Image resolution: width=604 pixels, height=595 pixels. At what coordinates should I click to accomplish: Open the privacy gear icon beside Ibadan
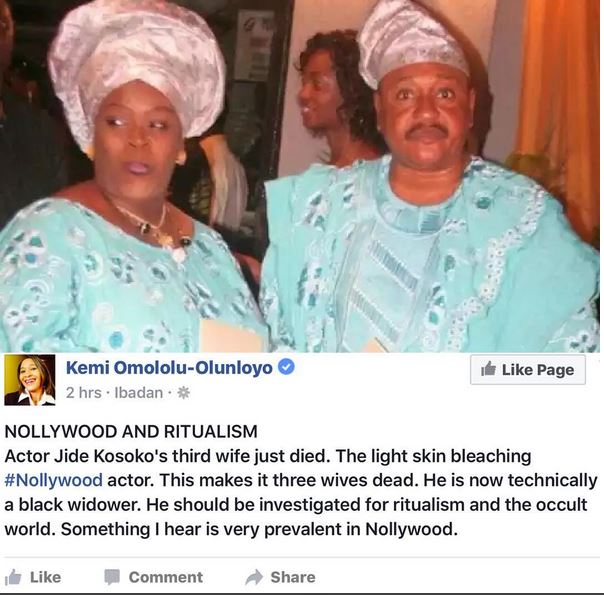point(183,393)
